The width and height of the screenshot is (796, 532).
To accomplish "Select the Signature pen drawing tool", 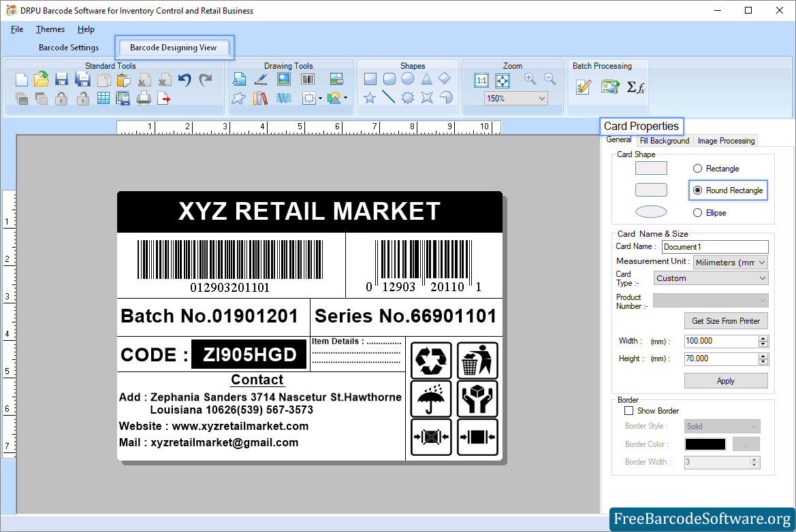I will click(261, 79).
